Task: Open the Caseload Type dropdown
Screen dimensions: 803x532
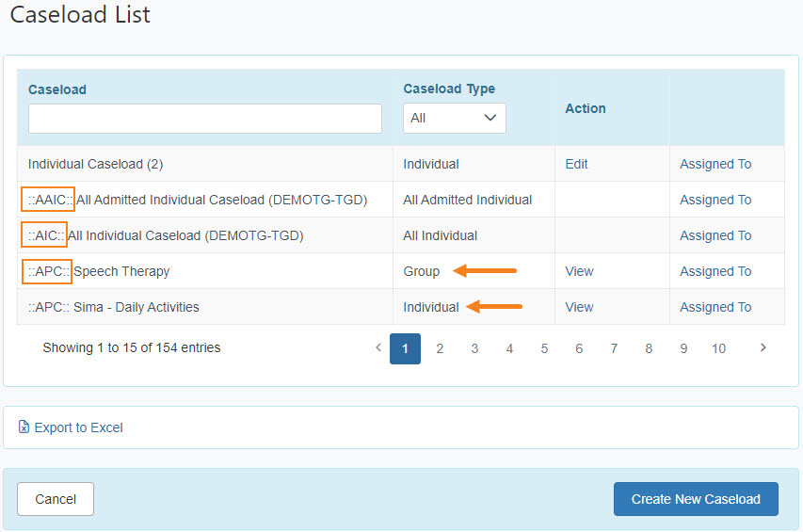Action: 455,119
